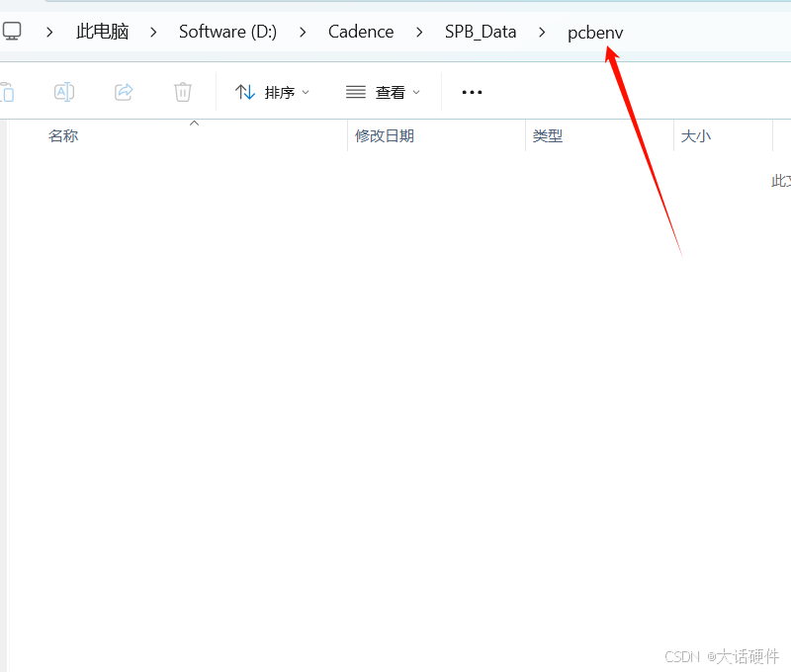Click the Share icon

click(123, 92)
